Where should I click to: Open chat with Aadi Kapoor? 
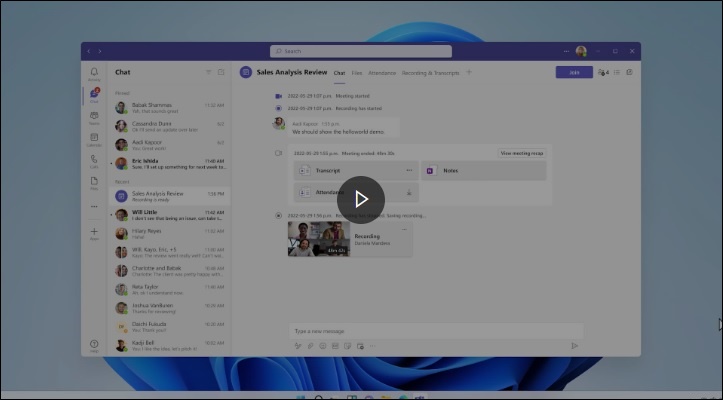(169, 145)
